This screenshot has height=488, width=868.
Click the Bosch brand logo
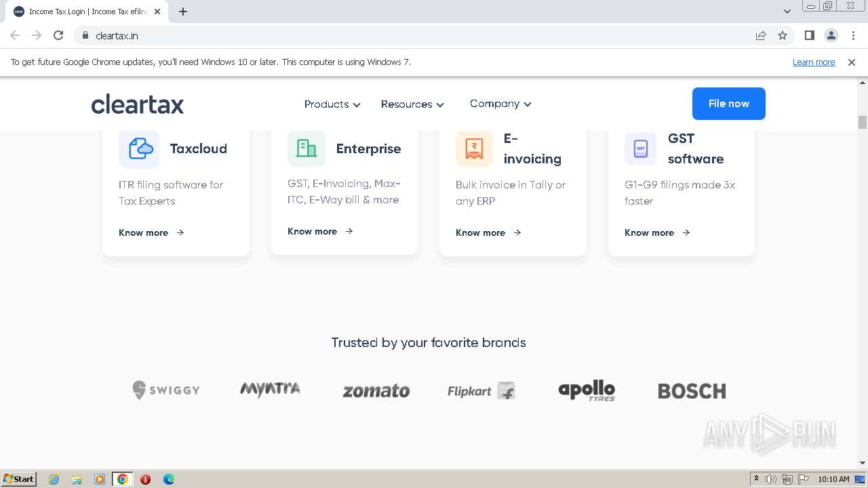pos(692,391)
